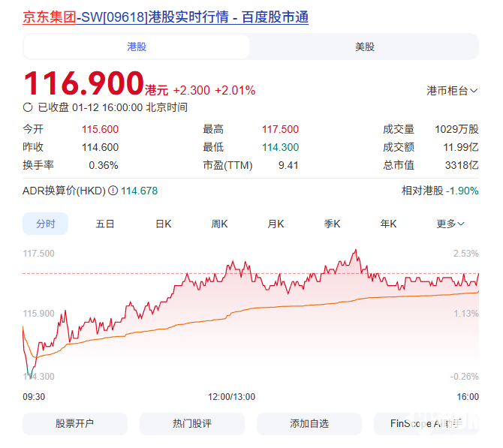503x448 pixels.
Task: Show the 周K candlestick chart
Action: 219,224
